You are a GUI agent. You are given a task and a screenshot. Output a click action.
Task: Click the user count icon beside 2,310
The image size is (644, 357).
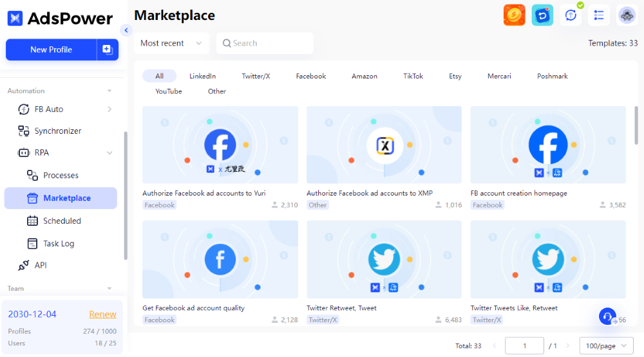(x=275, y=205)
